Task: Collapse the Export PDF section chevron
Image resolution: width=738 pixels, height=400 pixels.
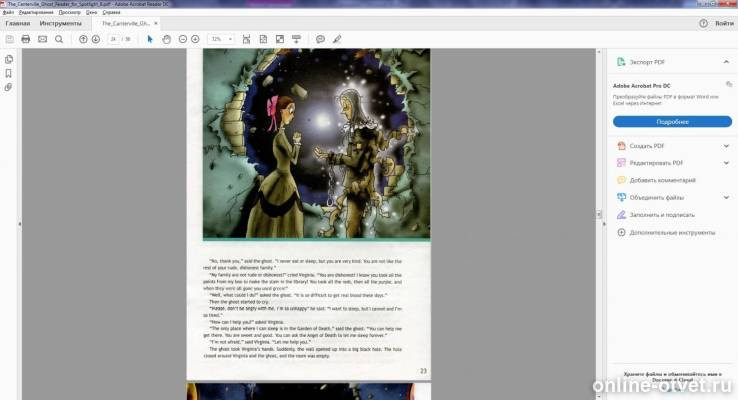Action: (726, 62)
